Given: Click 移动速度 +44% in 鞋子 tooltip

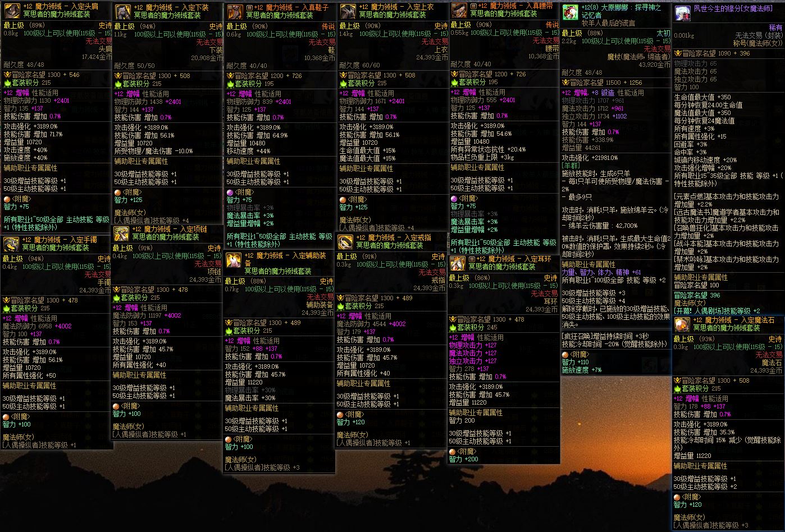Looking at the screenshot, I should click(x=248, y=151).
